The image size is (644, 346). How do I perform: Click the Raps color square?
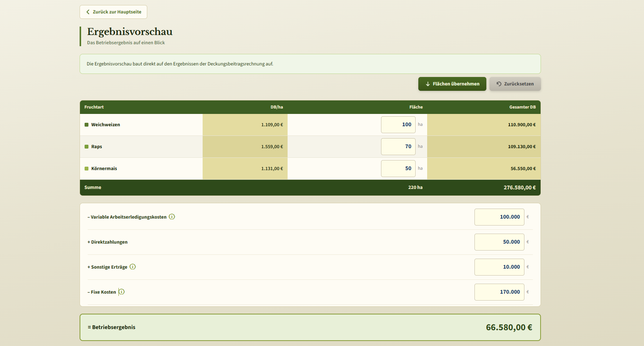coord(87,147)
